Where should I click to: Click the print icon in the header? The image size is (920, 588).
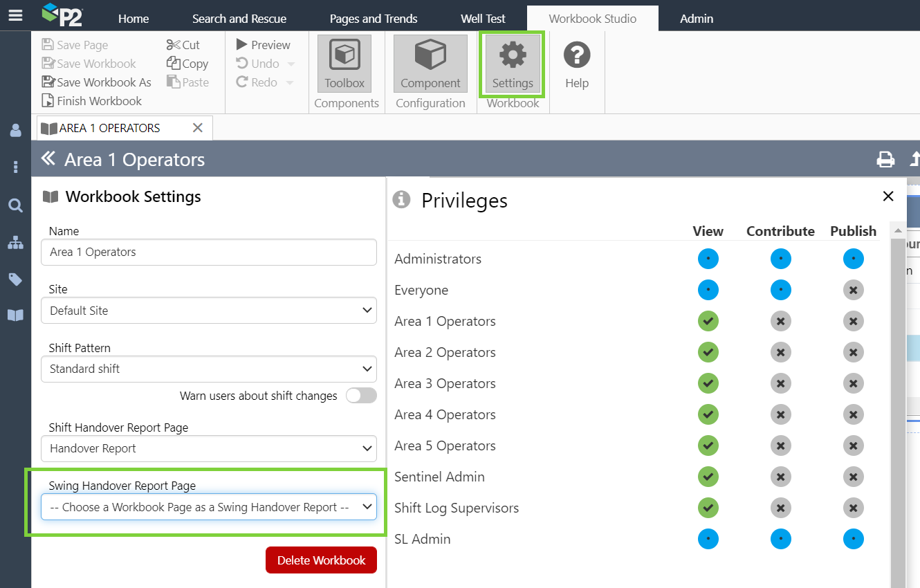coord(885,160)
